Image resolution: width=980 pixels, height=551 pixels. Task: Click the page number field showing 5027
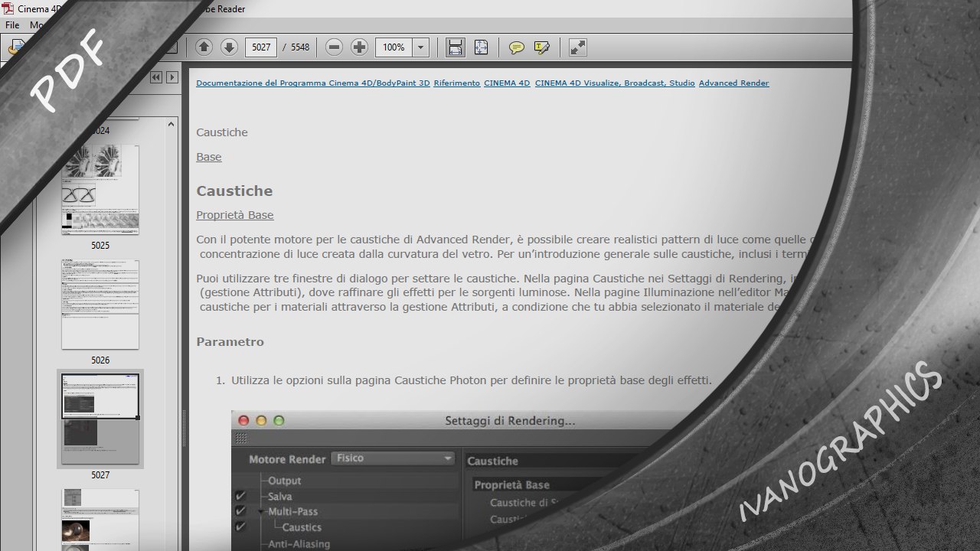point(261,47)
